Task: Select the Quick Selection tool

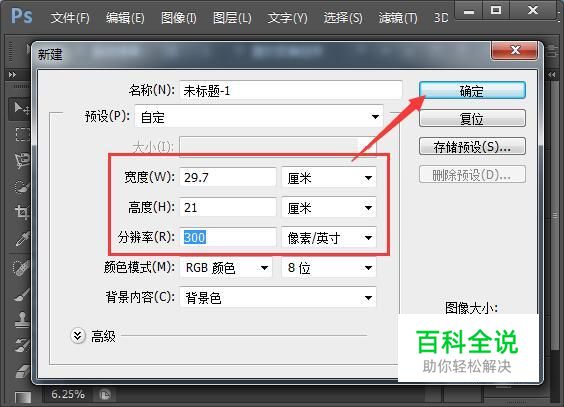Action: coord(22,187)
